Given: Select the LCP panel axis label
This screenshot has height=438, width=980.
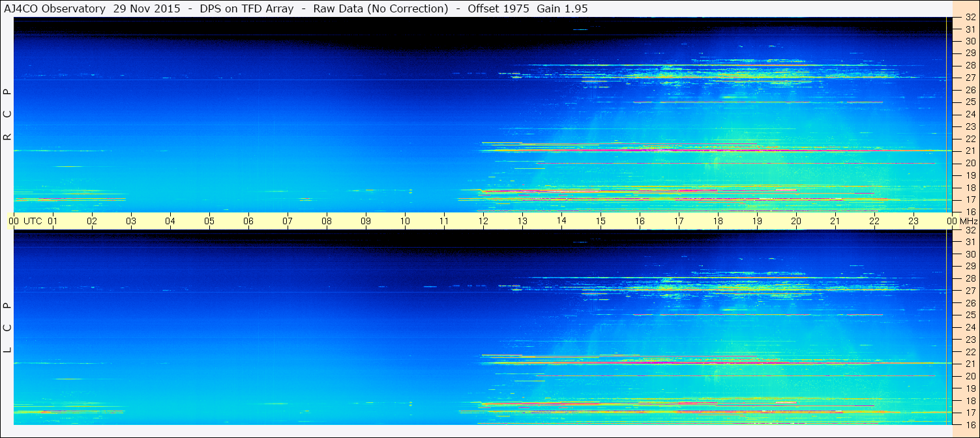Looking at the screenshot, I should point(8,327).
